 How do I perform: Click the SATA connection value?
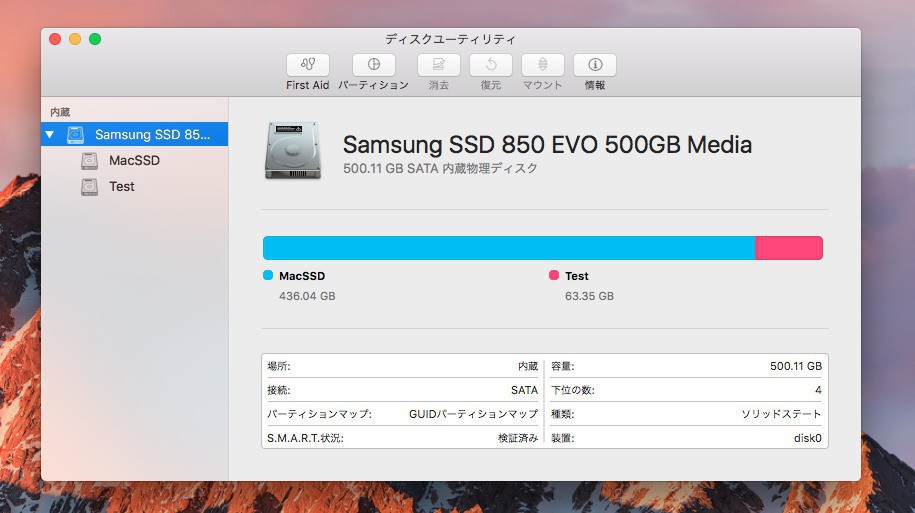[524, 390]
